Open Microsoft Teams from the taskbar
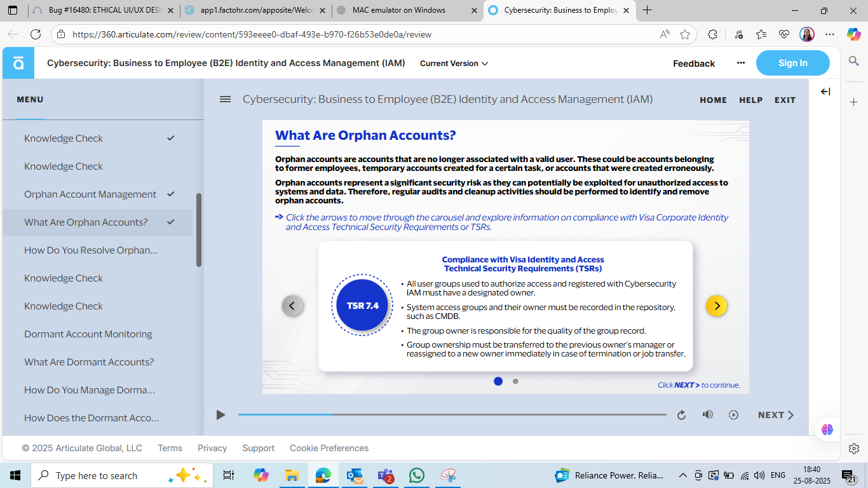Image resolution: width=868 pixels, height=488 pixels. pos(386,475)
